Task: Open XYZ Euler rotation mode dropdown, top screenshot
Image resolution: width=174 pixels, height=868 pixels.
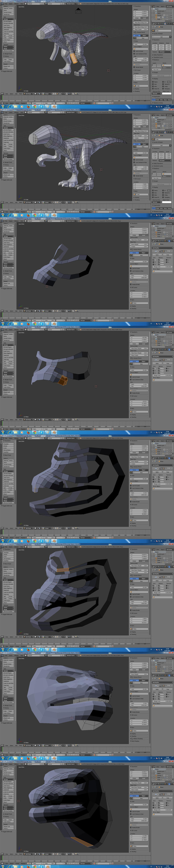Action: (x=165, y=52)
